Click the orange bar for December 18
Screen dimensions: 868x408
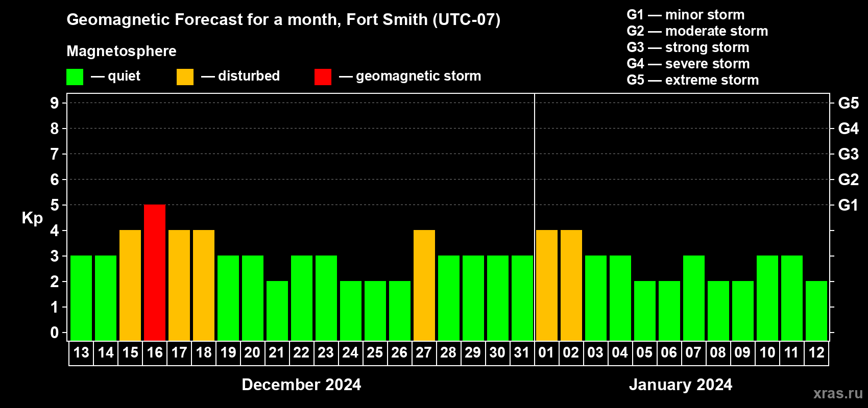point(204,285)
